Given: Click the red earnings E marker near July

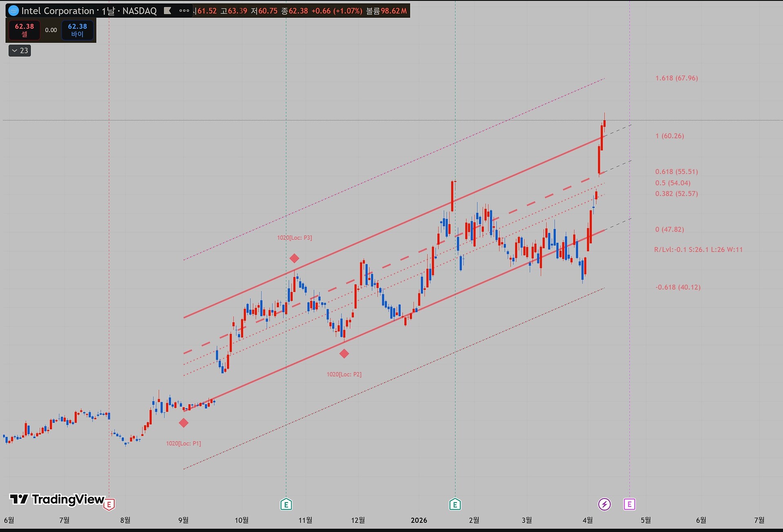Looking at the screenshot, I should coord(109,505).
